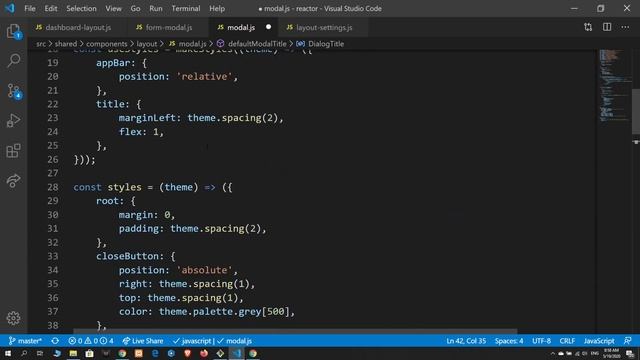The height and width of the screenshot is (360, 640).
Task: Open Microsoft Edge from the taskbar
Action: tap(155, 353)
